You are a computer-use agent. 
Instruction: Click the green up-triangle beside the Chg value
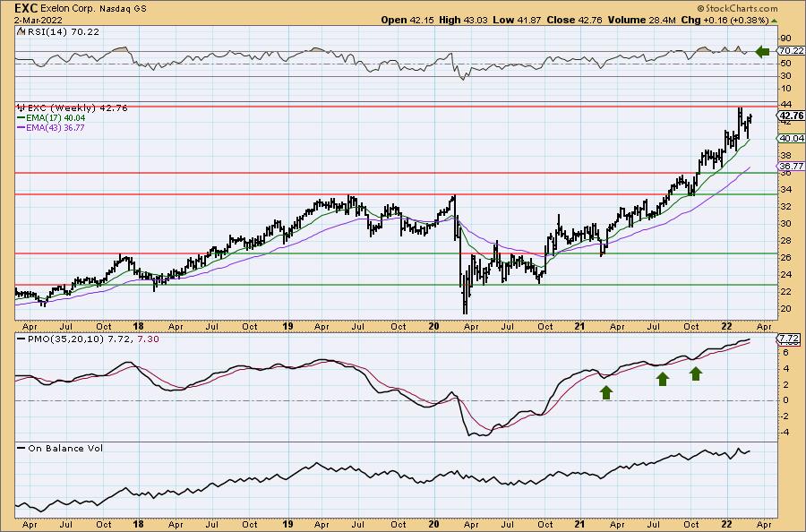(774, 21)
